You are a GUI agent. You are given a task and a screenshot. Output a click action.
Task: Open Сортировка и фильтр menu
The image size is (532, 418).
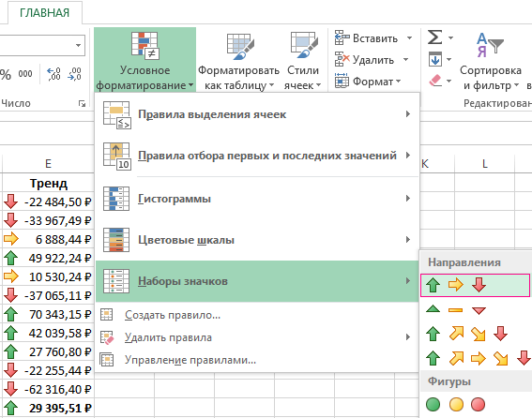491,61
